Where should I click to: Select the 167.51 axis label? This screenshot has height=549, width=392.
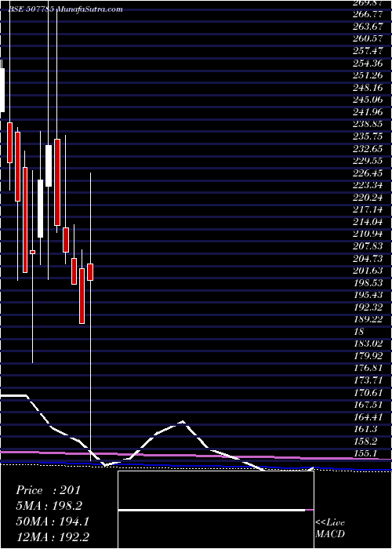(x=368, y=405)
